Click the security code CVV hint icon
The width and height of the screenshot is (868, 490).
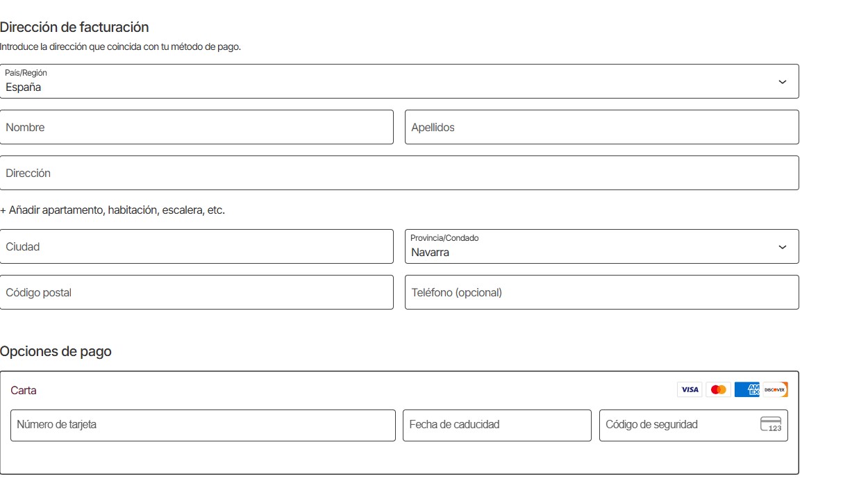coord(771,425)
